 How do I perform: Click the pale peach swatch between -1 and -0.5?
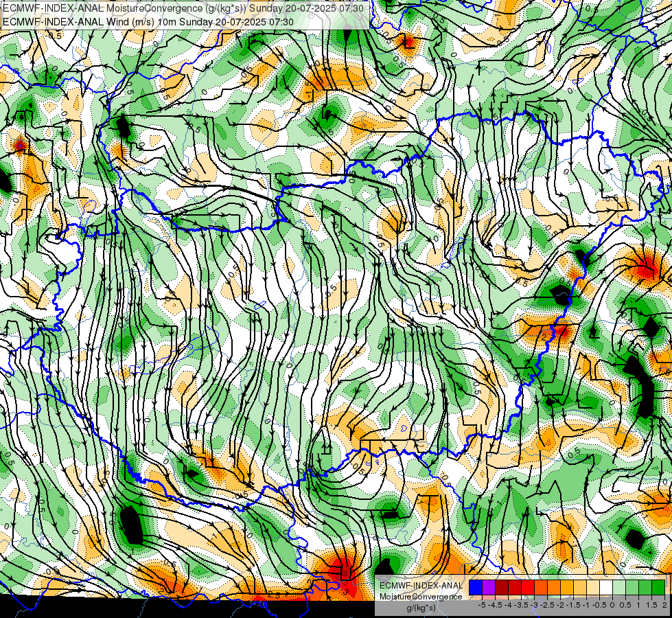coord(593,588)
